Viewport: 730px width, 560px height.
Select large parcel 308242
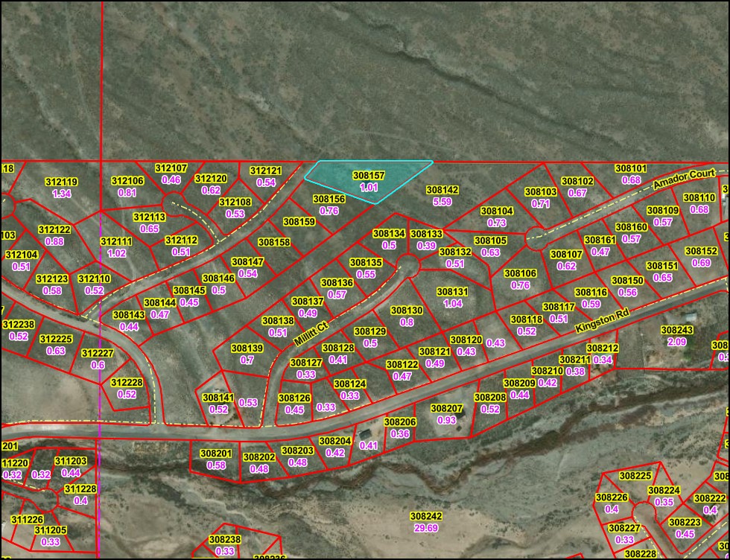(x=426, y=516)
